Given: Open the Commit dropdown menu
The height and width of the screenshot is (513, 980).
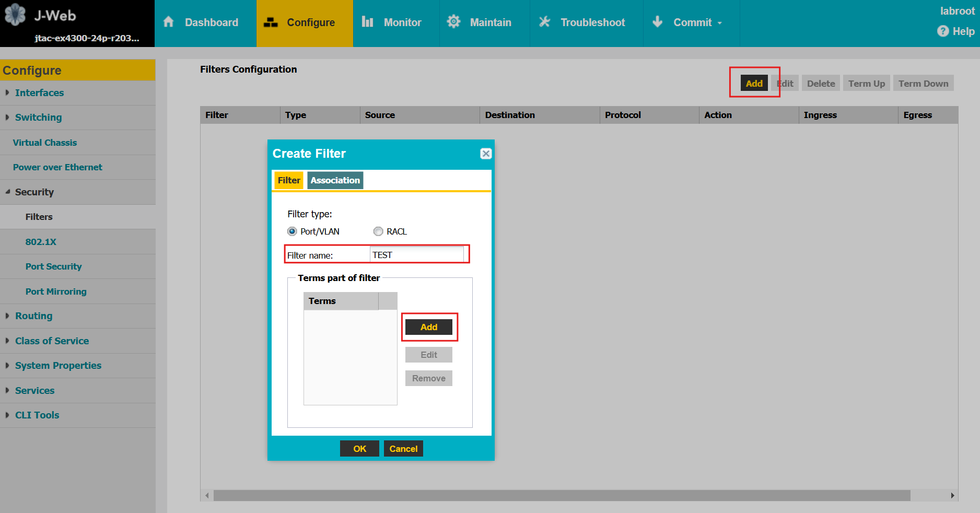Looking at the screenshot, I should pyautogui.click(x=721, y=22).
